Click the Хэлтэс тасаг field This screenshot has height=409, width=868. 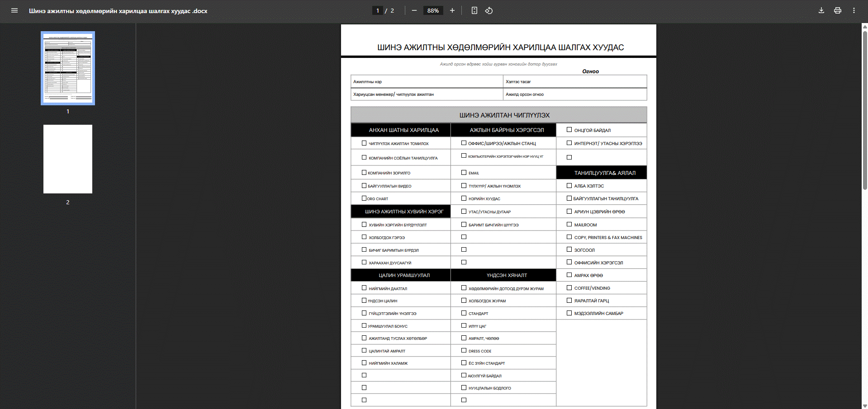(x=575, y=81)
